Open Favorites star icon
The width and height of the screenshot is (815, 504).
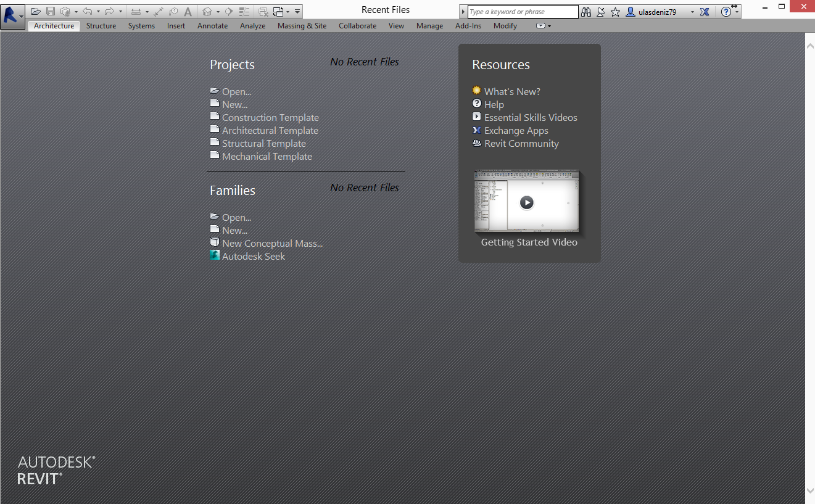pyautogui.click(x=615, y=12)
